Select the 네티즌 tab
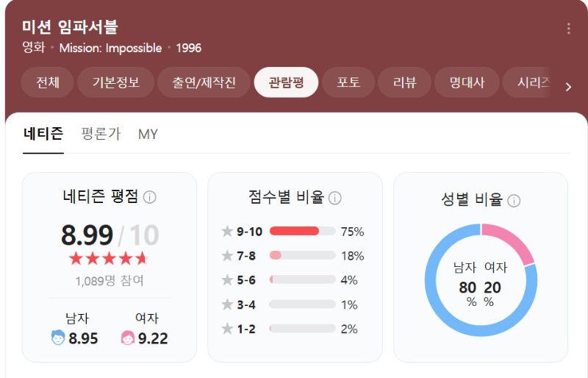This screenshot has height=378, width=588. [43, 134]
